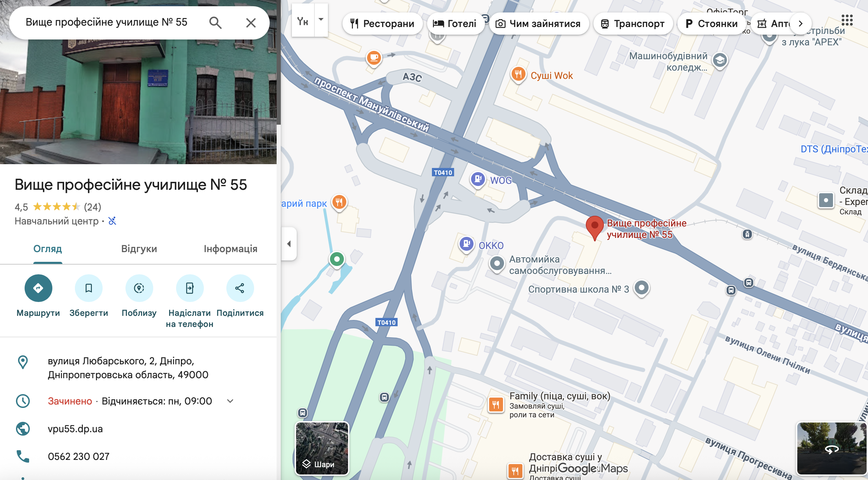Switch to the Відгуки tab
The image size is (868, 480).
point(139,249)
